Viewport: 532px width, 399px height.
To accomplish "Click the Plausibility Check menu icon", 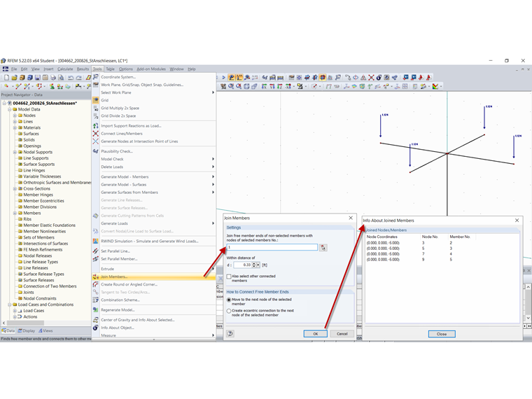I will pyautogui.click(x=96, y=151).
